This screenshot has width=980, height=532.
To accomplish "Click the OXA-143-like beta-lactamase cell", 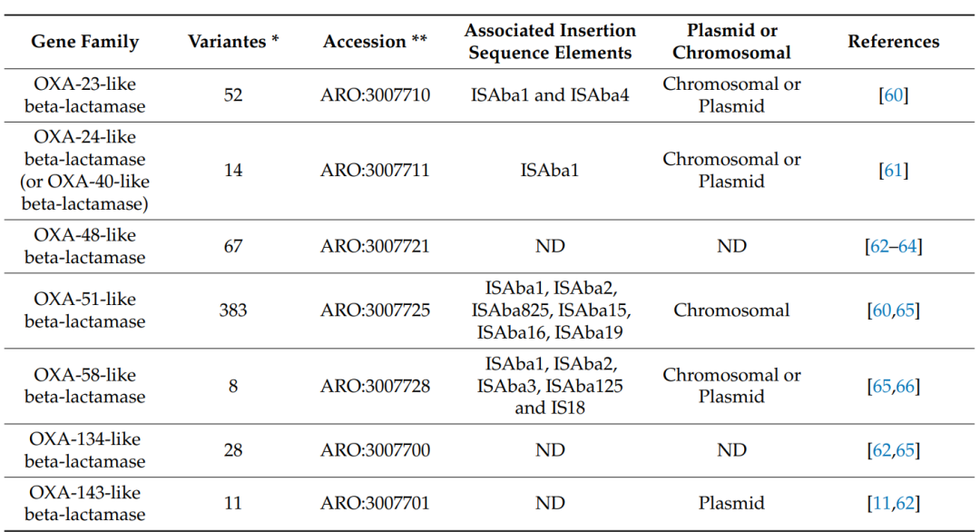I will pyautogui.click(x=85, y=503).
